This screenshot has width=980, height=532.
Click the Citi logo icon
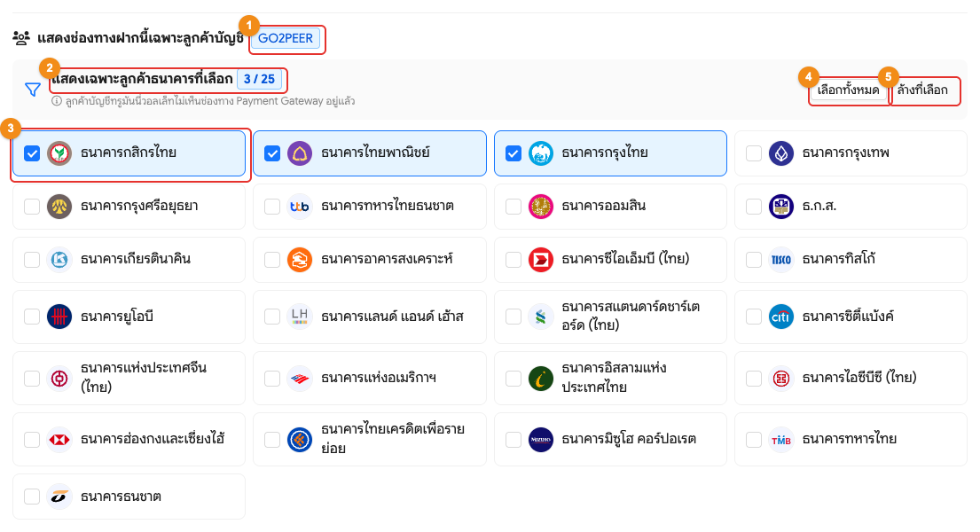[x=781, y=317]
